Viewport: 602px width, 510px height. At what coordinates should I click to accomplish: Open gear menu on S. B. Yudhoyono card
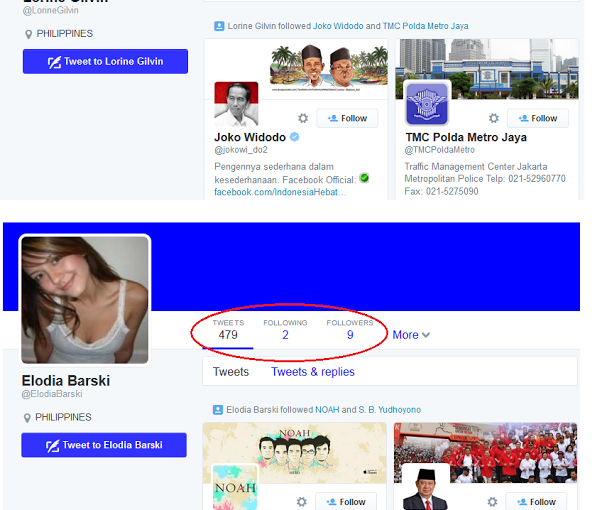[493, 502]
